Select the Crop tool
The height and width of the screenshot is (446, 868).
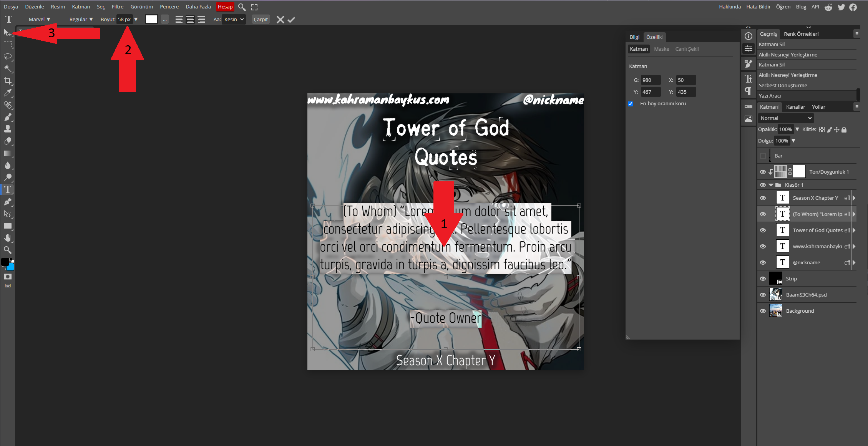[x=8, y=81]
